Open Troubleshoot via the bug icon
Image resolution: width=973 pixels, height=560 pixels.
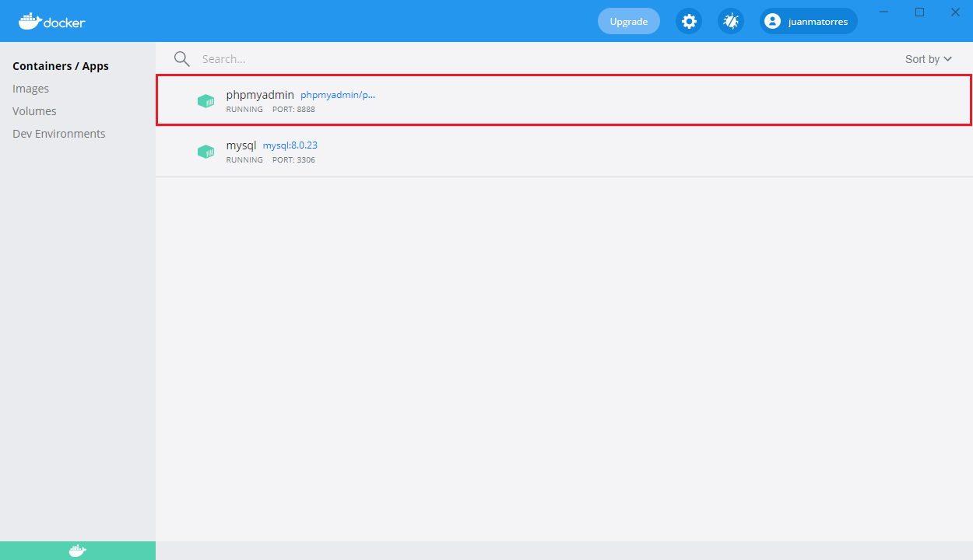click(730, 21)
